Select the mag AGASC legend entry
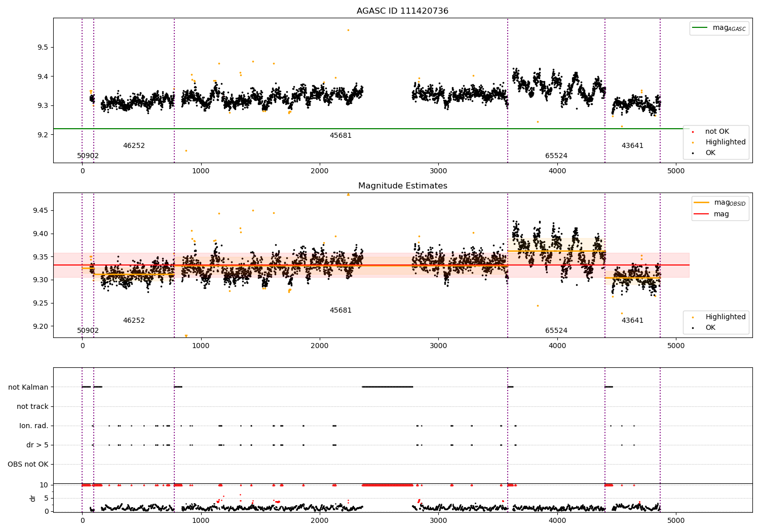Viewport: 760px width, 532px height. (719, 28)
